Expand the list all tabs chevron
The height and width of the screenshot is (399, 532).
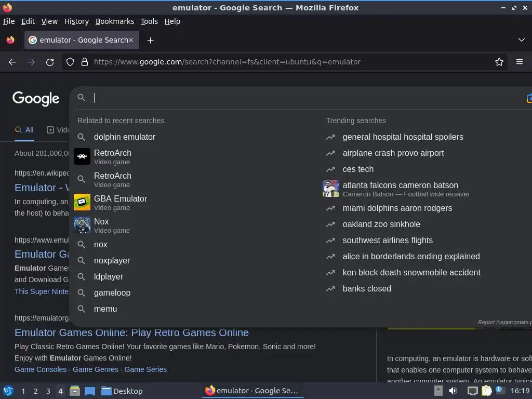(x=522, y=40)
